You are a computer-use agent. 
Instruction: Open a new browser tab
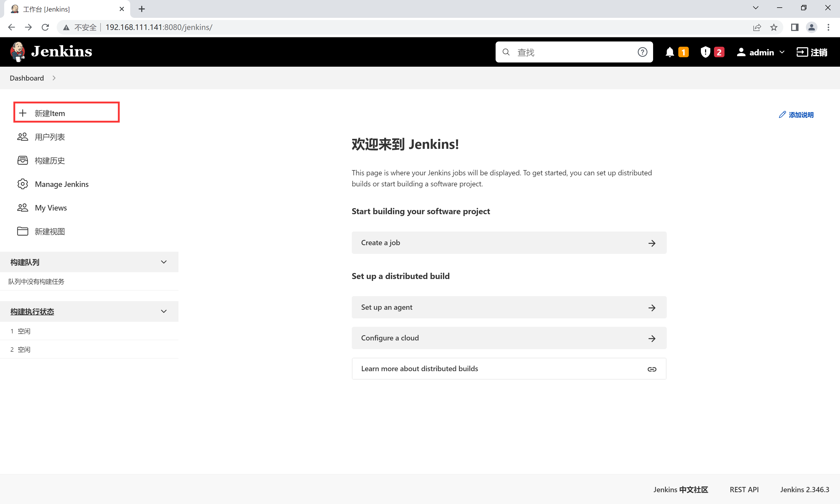point(142,9)
